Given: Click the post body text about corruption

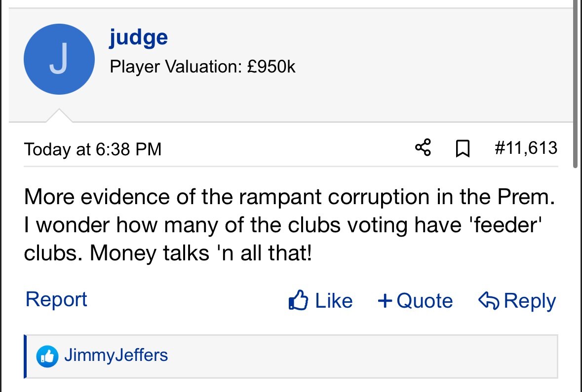Looking at the screenshot, I should pos(289,225).
